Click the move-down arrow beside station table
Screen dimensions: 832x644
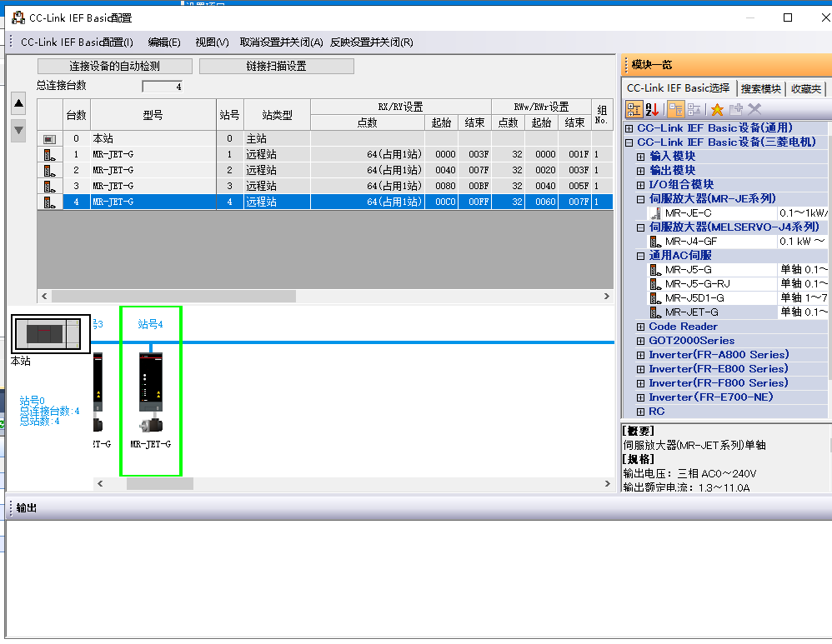click(18, 130)
